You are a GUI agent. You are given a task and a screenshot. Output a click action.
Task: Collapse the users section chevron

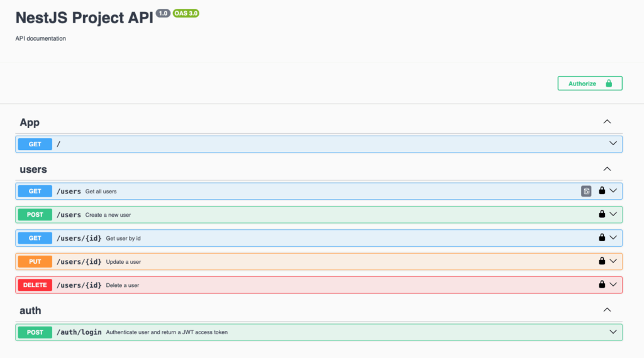607,169
